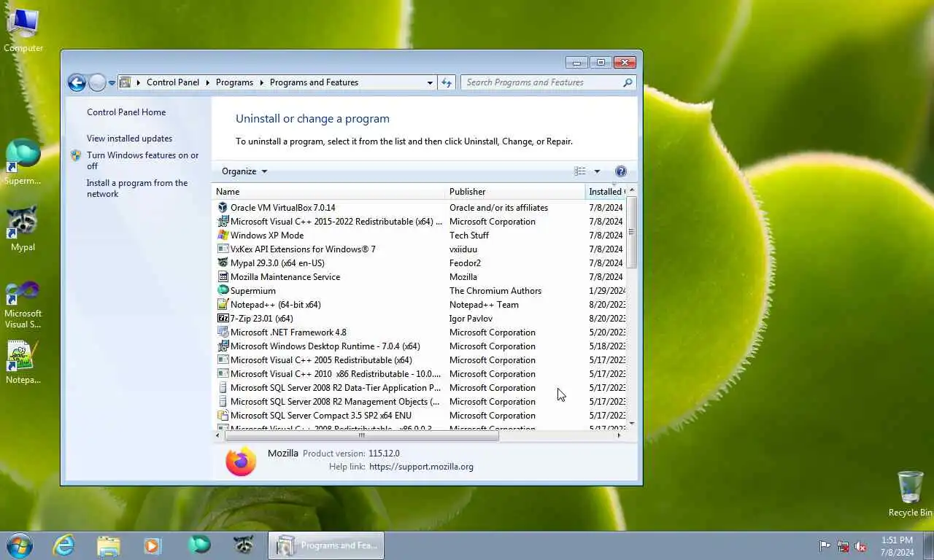Click the network status tray icon
Screen dimensions: 934x560
click(x=843, y=545)
